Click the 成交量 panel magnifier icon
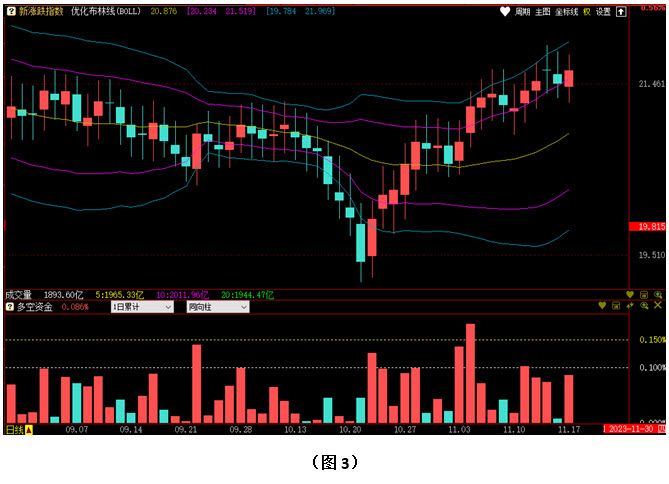669x484 pixels. [658, 294]
